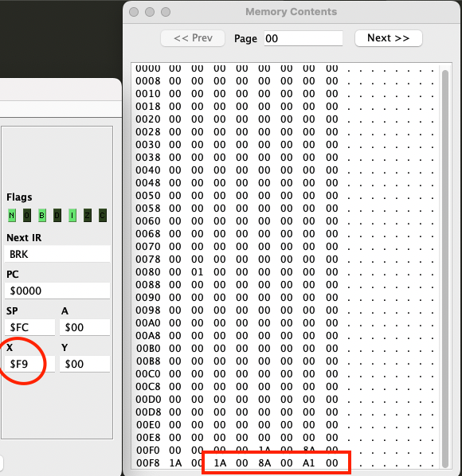Focus the Page number input field
The width and height of the screenshot is (462, 476).
pyautogui.click(x=303, y=38)
